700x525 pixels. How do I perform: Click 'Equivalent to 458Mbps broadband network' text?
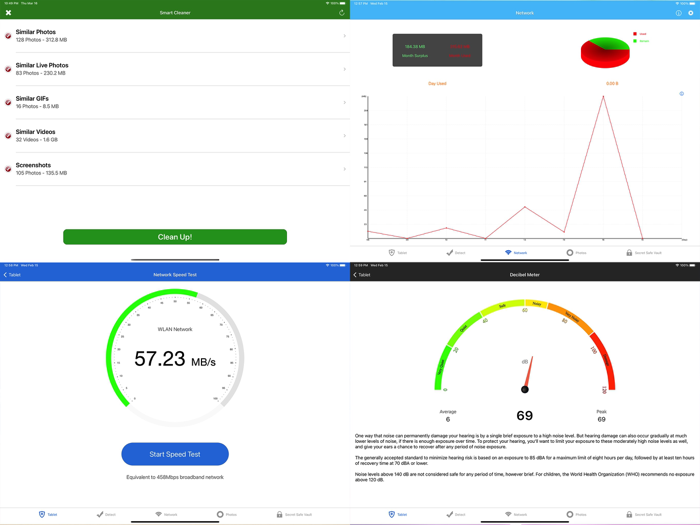[x=175, y=477]
